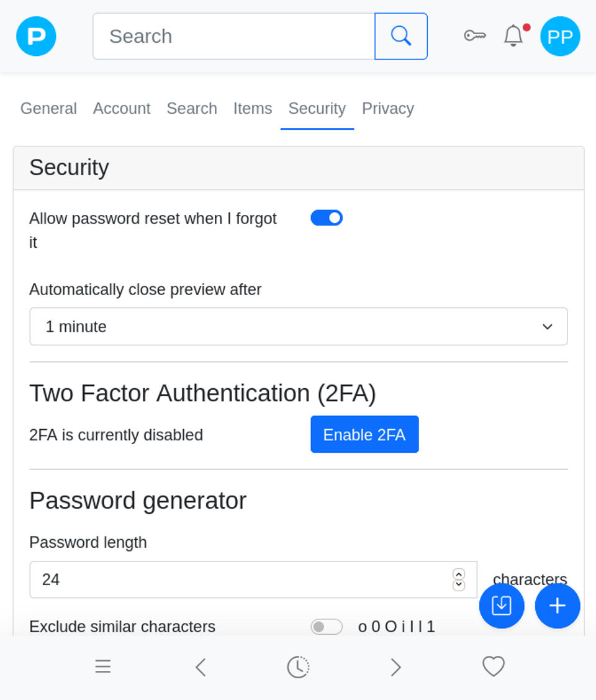
Task: Go back with the left arrow
Action: click(x=200, y=667)
